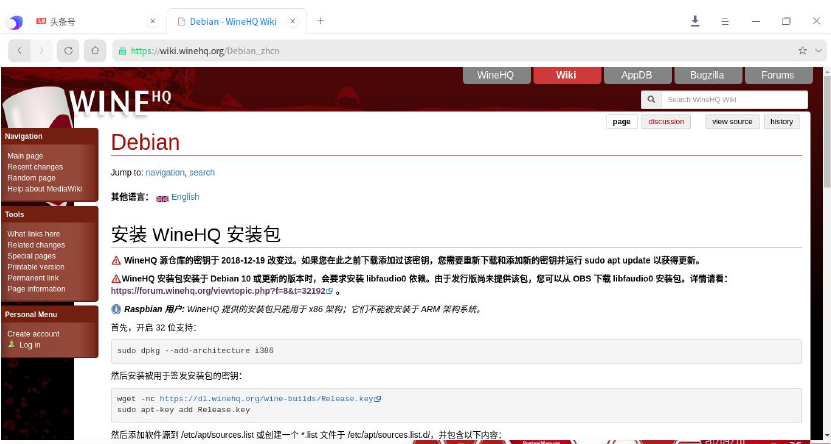Open the forum.winehq.org viewtopic link
Image resolution: width=831 pixels, height=444 pixels.
point(218,291)
